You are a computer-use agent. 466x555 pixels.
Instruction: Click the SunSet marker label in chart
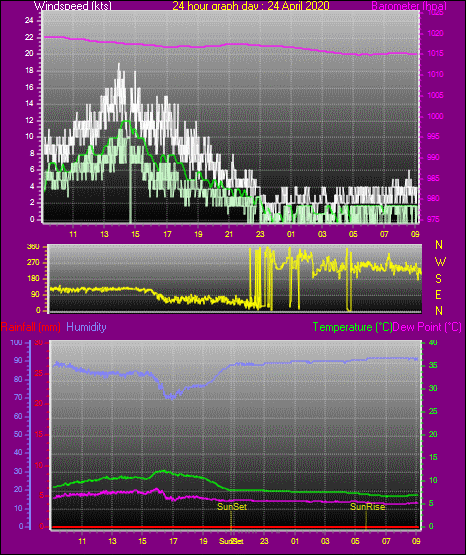pos(232,507)
